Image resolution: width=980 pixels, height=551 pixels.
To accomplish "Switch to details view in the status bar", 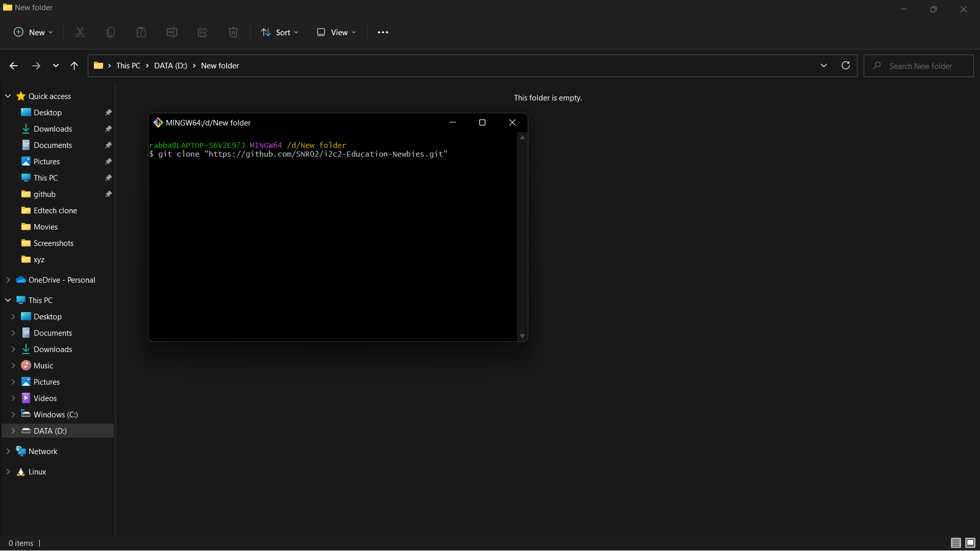I will tap(955, 543).
